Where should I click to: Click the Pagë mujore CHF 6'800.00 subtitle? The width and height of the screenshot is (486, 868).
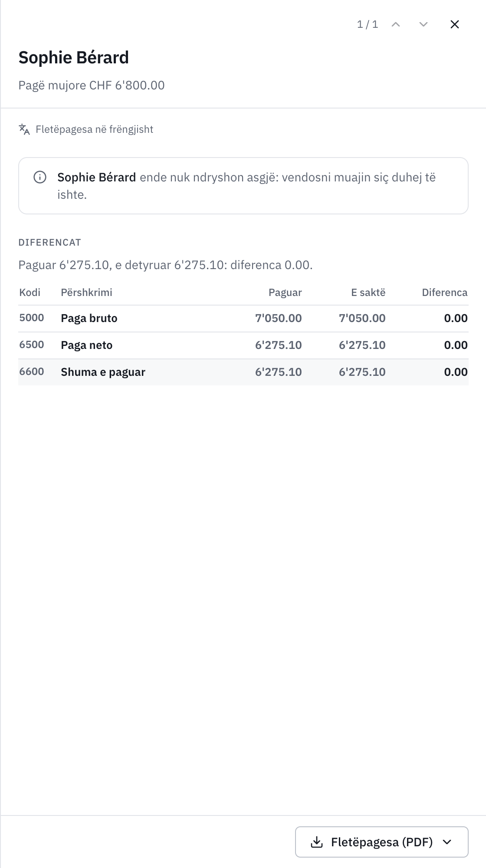point(92,85)
